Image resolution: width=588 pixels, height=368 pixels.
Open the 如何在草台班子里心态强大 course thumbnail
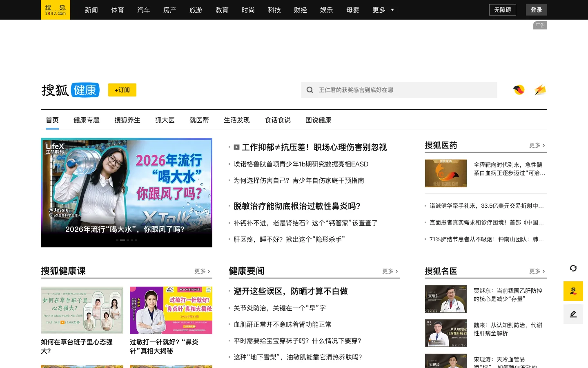click(82, 310)
